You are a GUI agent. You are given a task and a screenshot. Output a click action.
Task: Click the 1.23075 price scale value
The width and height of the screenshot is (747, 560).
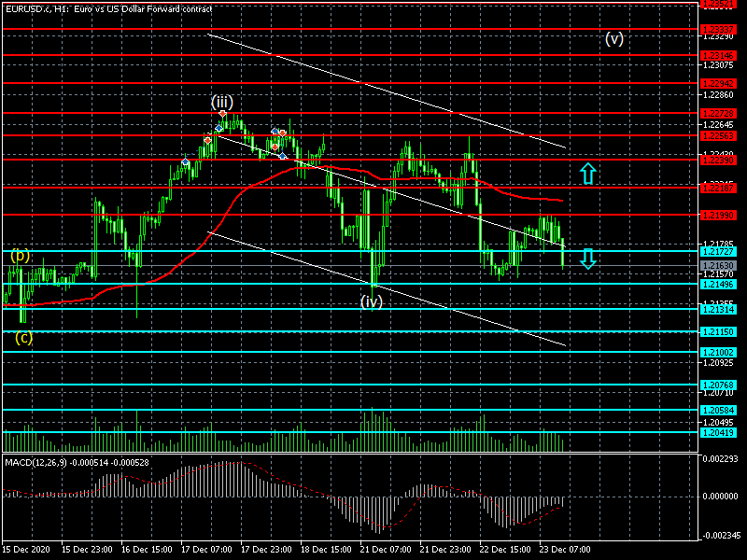coord(718,65)
